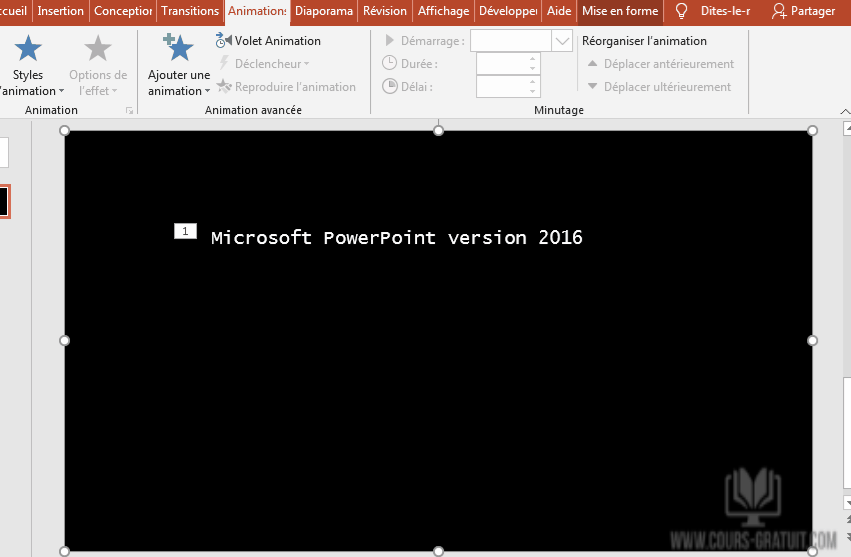Screen dimensions: 851x557
Task: Select the slide thumbnail in the left panel
Action: pos(4,201)
